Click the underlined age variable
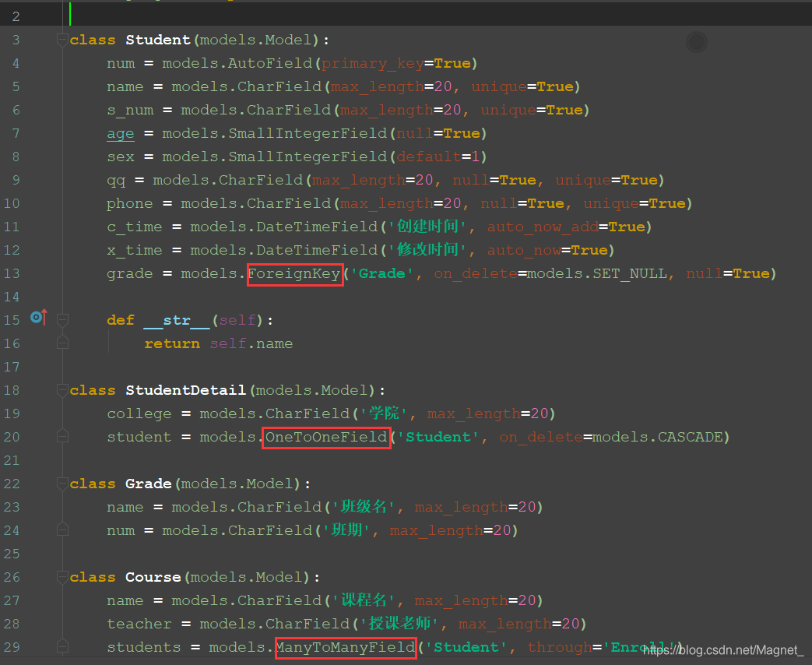812x665 pixels. (120, 134)
